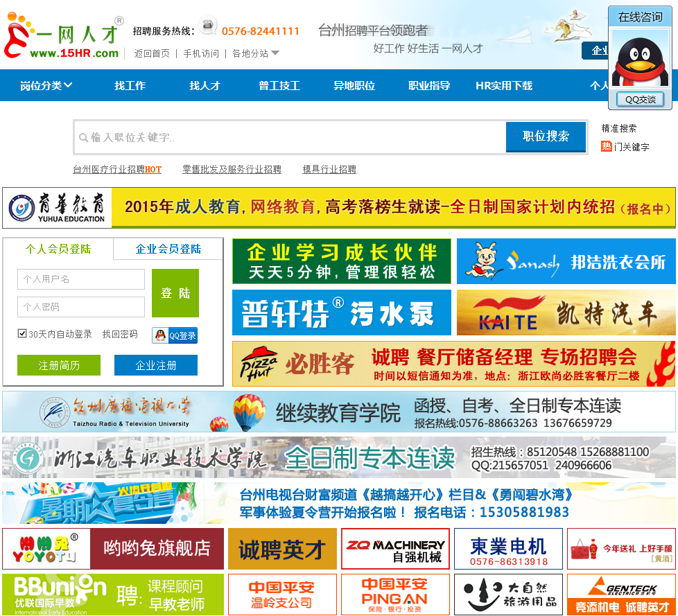The width and height of the screenshot is (678, 616).
Task: Follow the 零售批发及服务行业招聘 link
Action: pyautogui.click(x=232, y=170)
